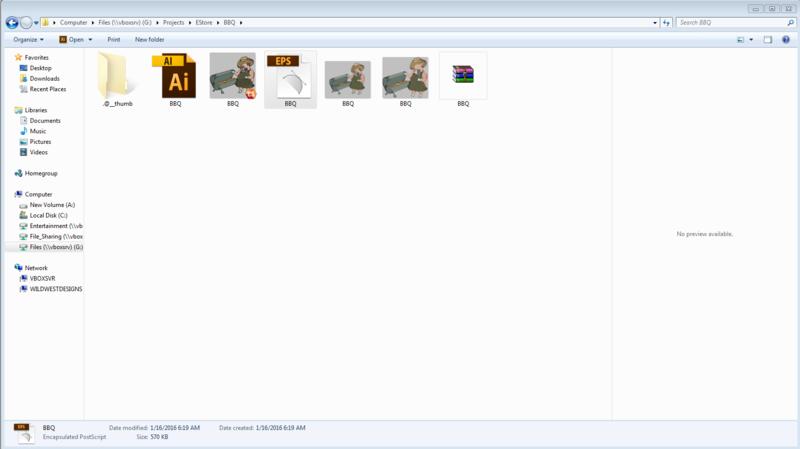Select Libraries in the navigation pane
Screen dimensions: 800x449
pyautogui.click(x=35, y=110)
